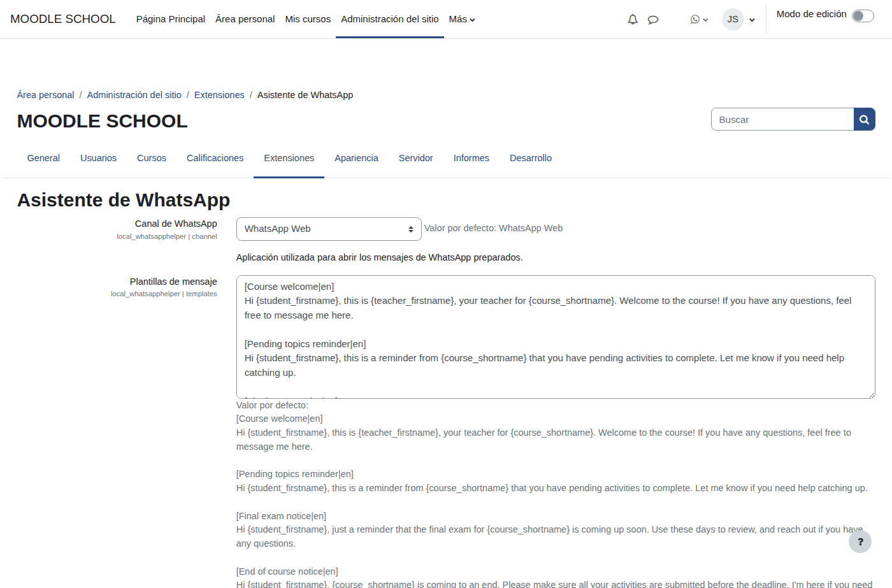Image resolution: width=892 pixels, height=588 pixels.
Task: Follow the Administración del sitio breadcrumb link
Action: tap(134, 95)
